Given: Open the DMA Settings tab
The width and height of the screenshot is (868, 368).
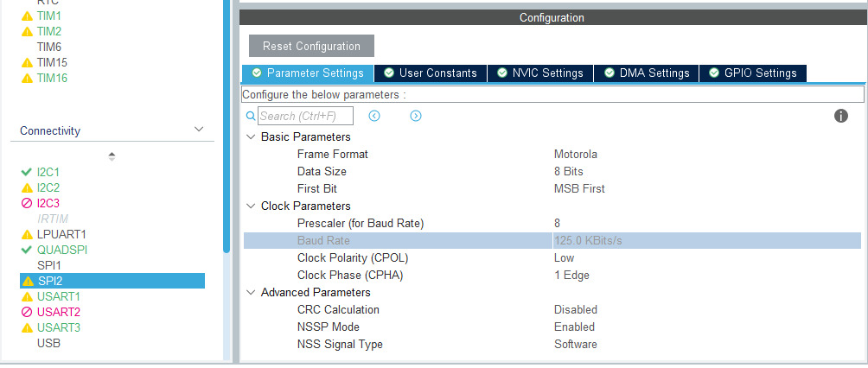Looking at the screenshot, I should tap(647, 73).
